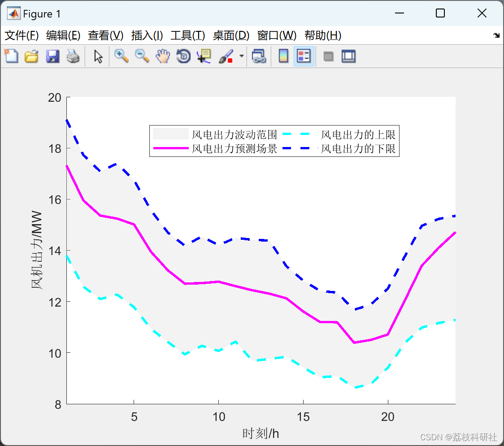The height and width of the screenshot is (446, 504).
Task: Toggle the Insert Colorbar button
Action: click(283, 56)
